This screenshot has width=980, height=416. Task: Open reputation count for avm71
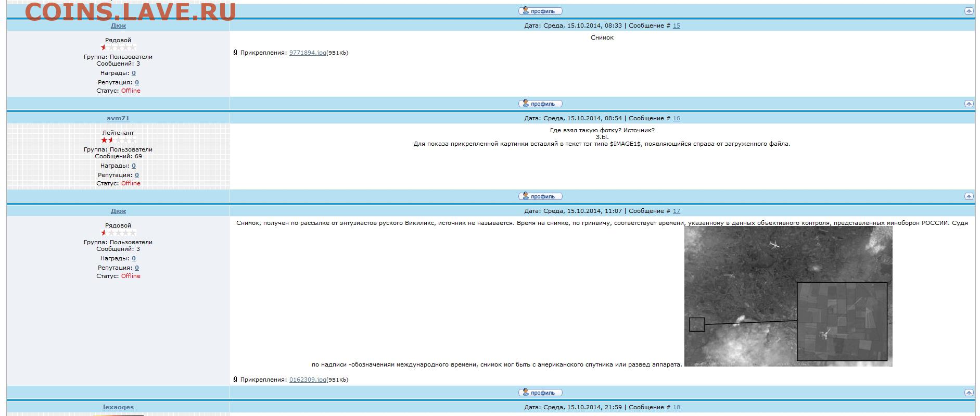coord(137,175)
